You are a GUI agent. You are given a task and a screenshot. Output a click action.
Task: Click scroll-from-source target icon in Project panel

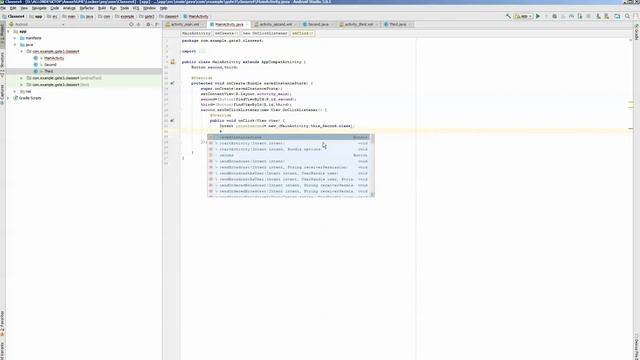[x=131, y=24]
